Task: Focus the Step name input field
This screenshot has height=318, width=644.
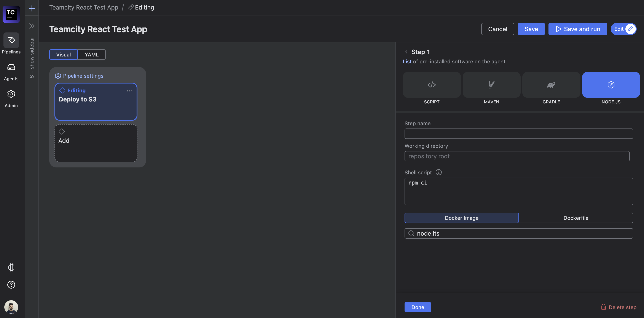Action: (x=519, y=134)
